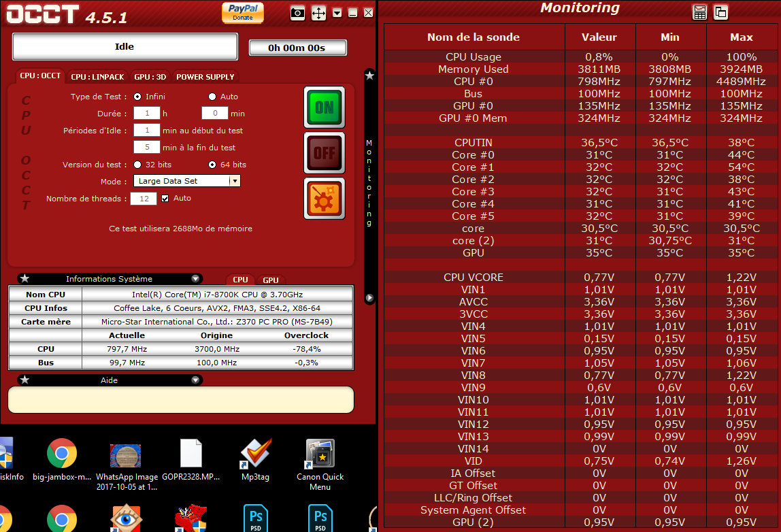Switch to the GPU : 3D tab
The height and width of the screenshot is (532, 781).
[150, 77]
